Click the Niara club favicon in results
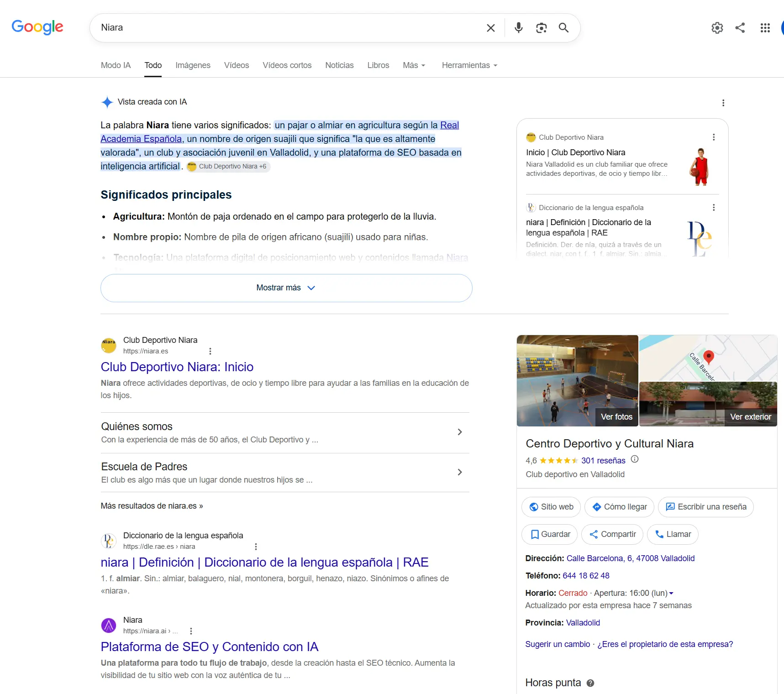 point(109,346)
